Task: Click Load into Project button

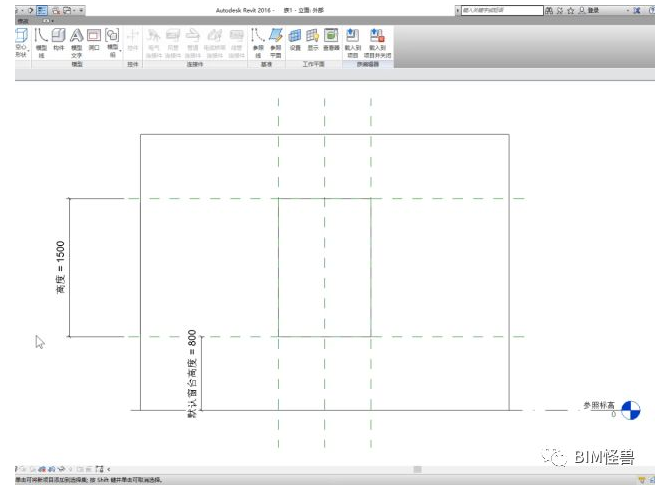Action: (x=352, y=40)
